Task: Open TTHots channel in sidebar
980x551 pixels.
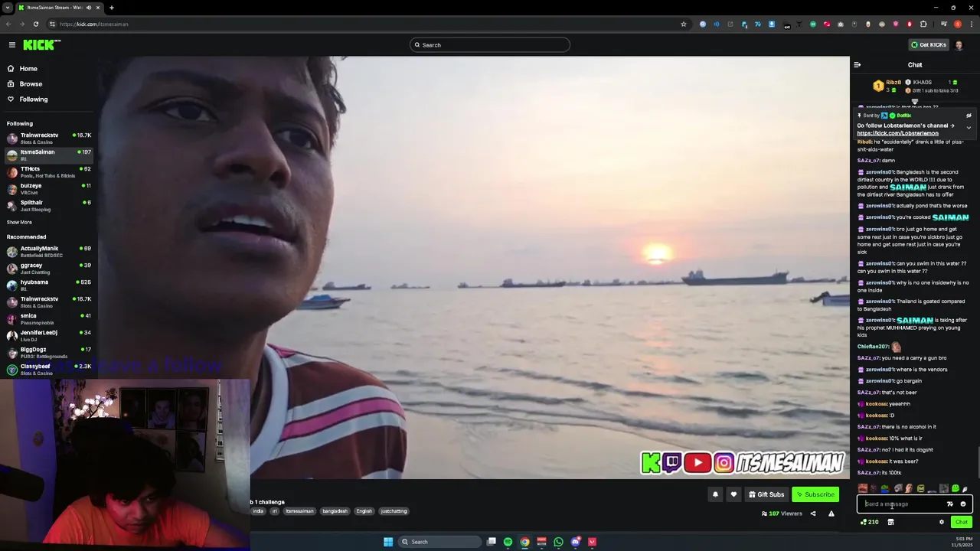Action: (x=48, y=172)
